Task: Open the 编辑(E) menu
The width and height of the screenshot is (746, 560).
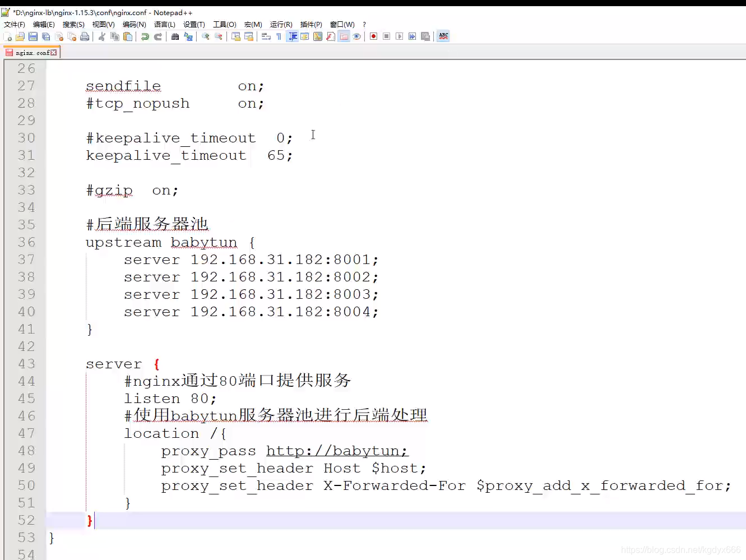Action: pyautogui.click(x=44, y=25)
